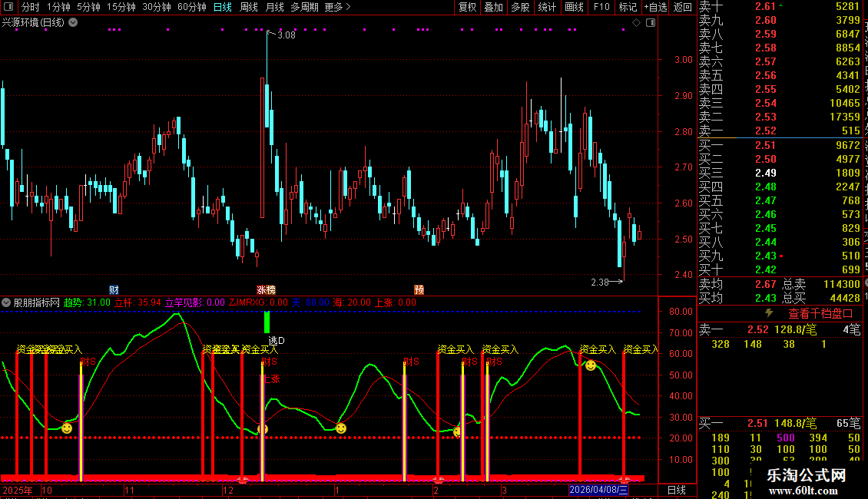
Task: Open the 画线 drawing tools
Action: (x=574, y=7)
